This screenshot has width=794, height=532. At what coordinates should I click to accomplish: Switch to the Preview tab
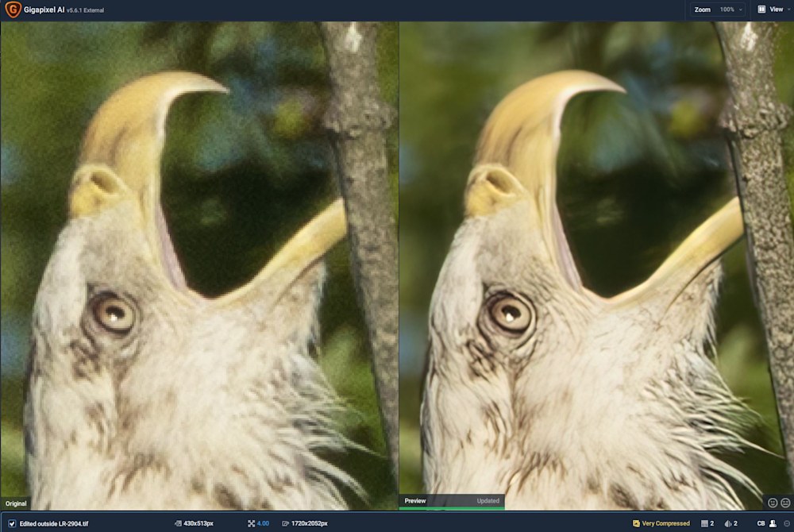pyautogui.click(x=415, y=501)
